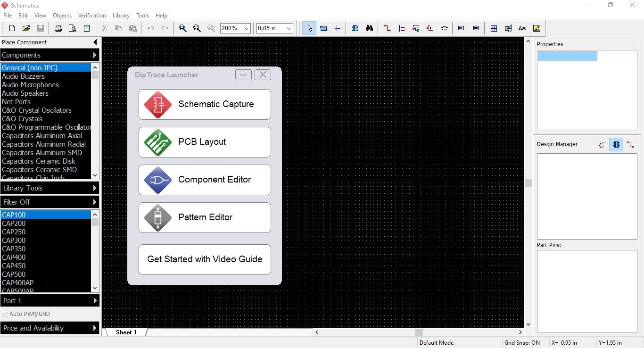
Task: Open the Library menu
Action: click(121, 16)
